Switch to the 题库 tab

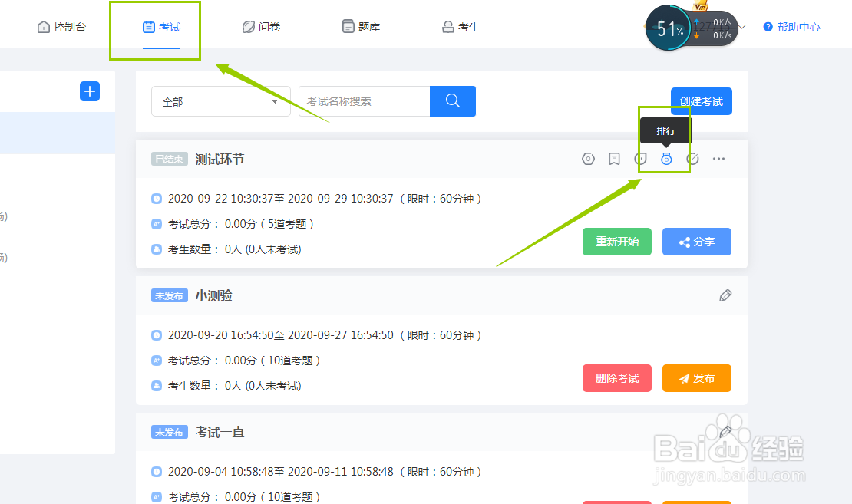[361, 25]
